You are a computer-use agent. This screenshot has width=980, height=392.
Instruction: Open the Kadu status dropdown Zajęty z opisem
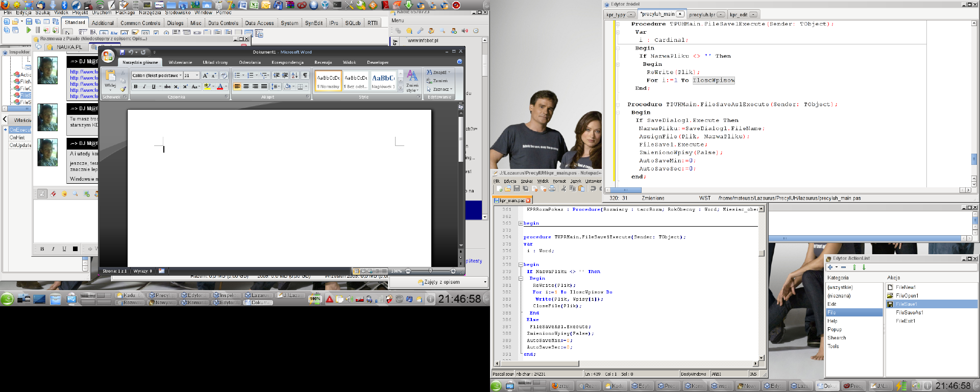point(439,282)
